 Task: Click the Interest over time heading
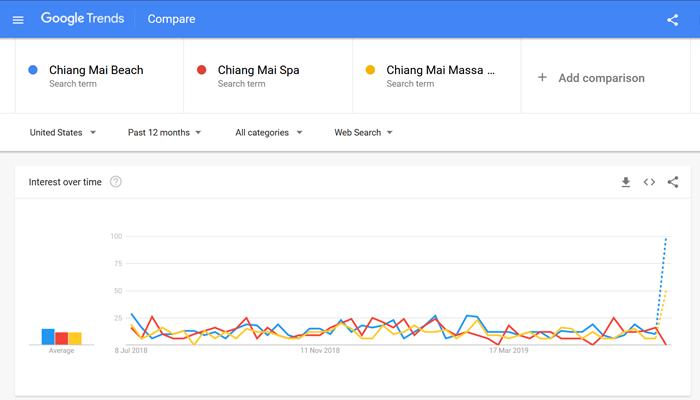[x=65, y=182]
